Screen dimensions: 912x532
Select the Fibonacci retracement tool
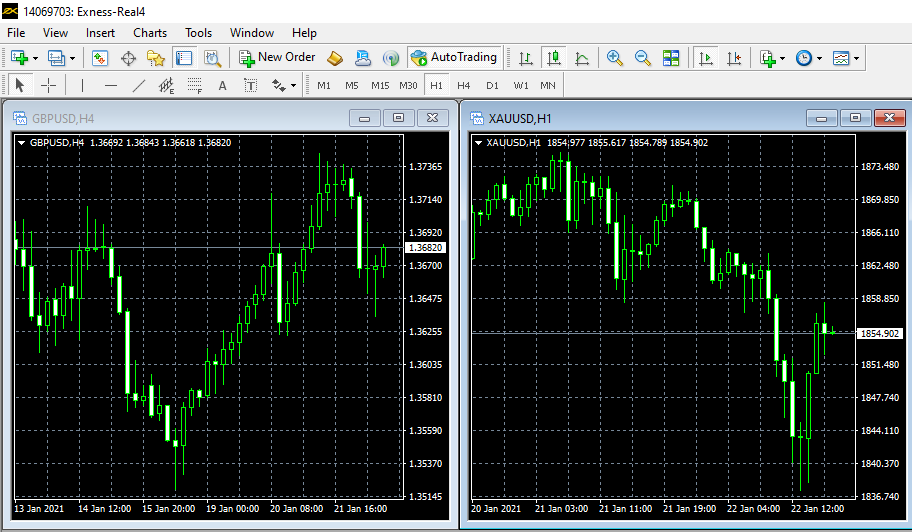(195, 85)
